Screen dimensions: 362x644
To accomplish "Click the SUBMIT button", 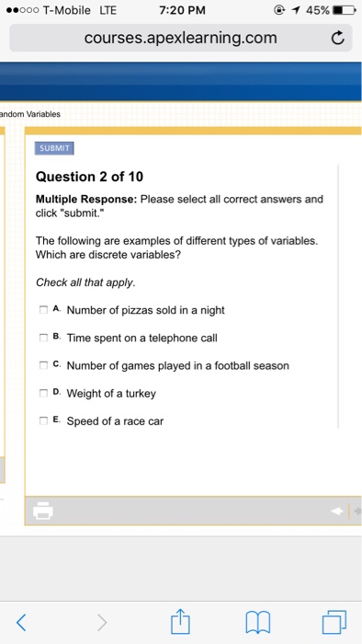I will point(54,148).
